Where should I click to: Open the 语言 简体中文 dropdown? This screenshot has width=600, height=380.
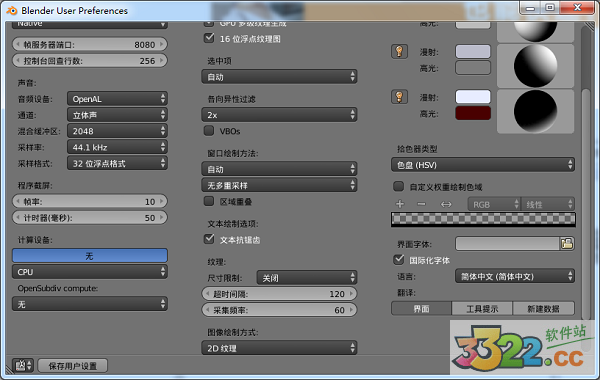pyautogui.click(x=515, y=276)
